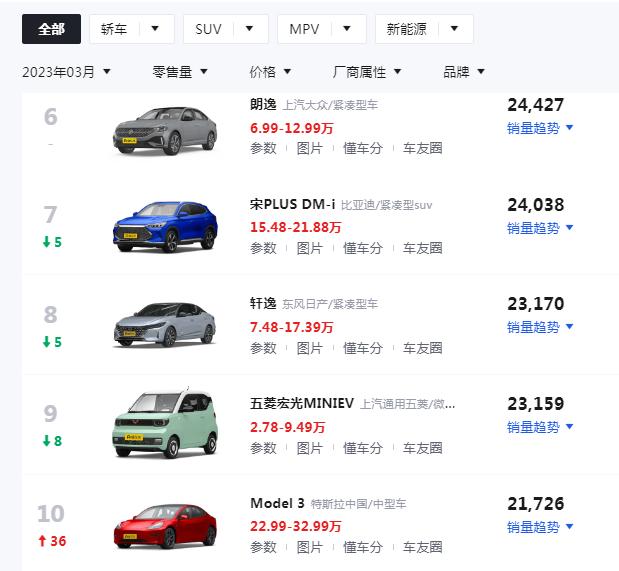Open 图片 for 轩逸
The image size is (619, 571).
point(310,348)
